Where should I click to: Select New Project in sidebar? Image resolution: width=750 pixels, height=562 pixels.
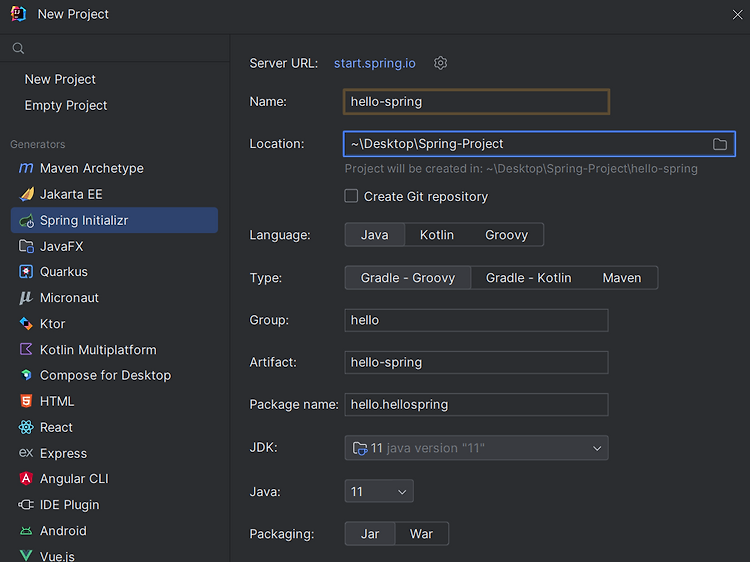pos(60,79)
